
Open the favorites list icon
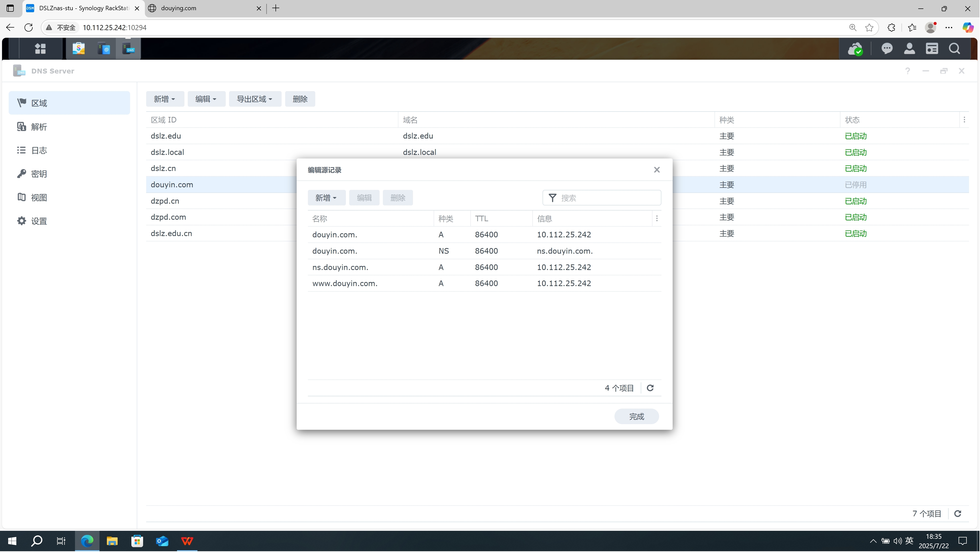pos(912,27)
